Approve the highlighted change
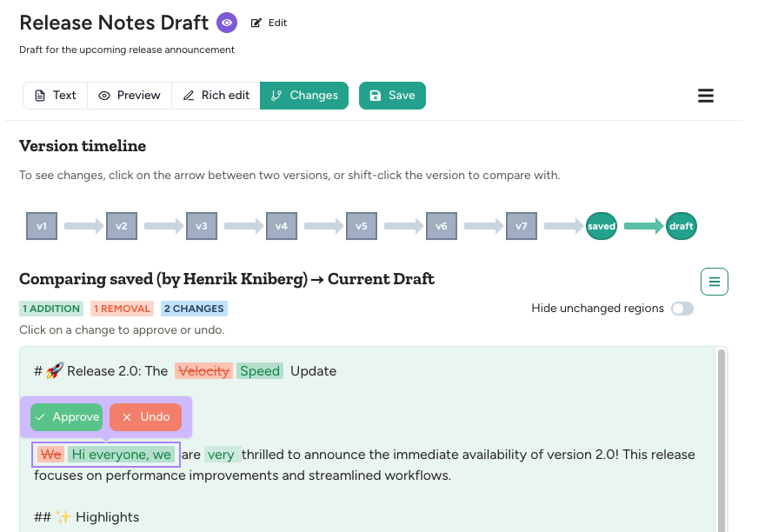 pyautogui.click(x=66, y=416)
